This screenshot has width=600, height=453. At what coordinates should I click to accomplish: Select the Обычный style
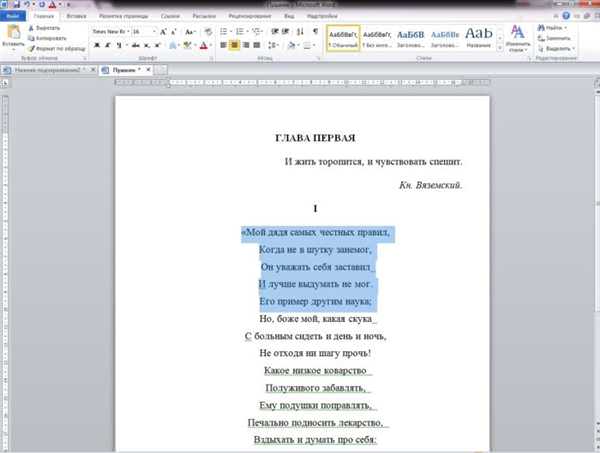click(343, 38)
